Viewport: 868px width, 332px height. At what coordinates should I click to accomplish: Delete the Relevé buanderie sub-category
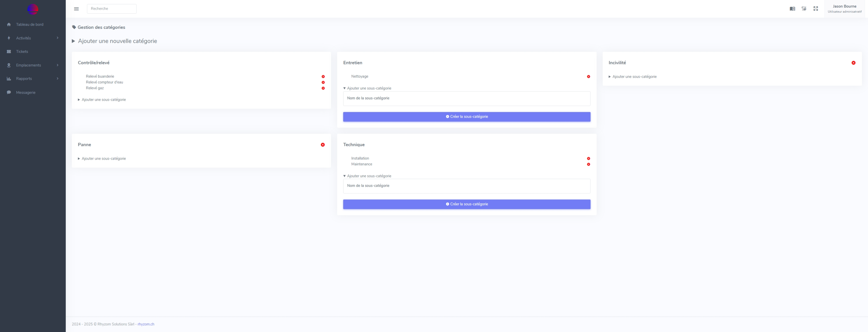click(x=323, y=77)
